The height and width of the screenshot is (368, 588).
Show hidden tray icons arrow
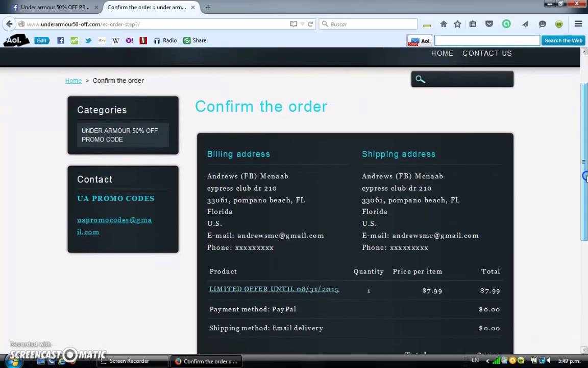[x=487, y=361]
